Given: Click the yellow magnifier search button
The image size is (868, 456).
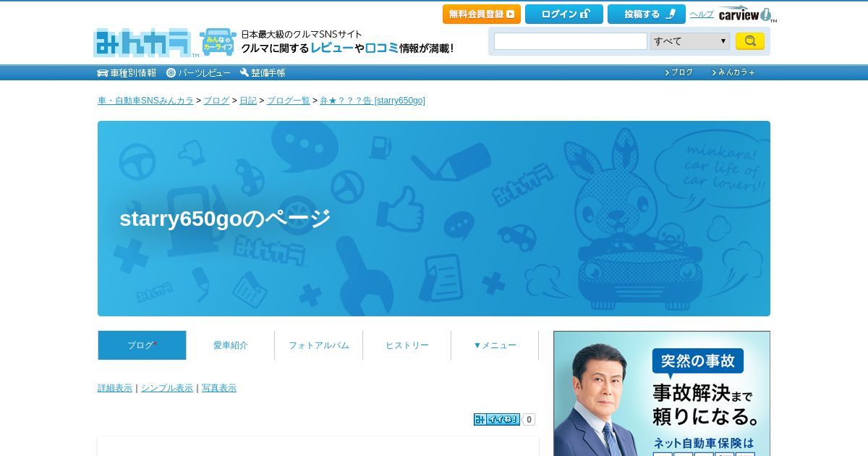Looking at the screenshot, I should coord(749,41).
